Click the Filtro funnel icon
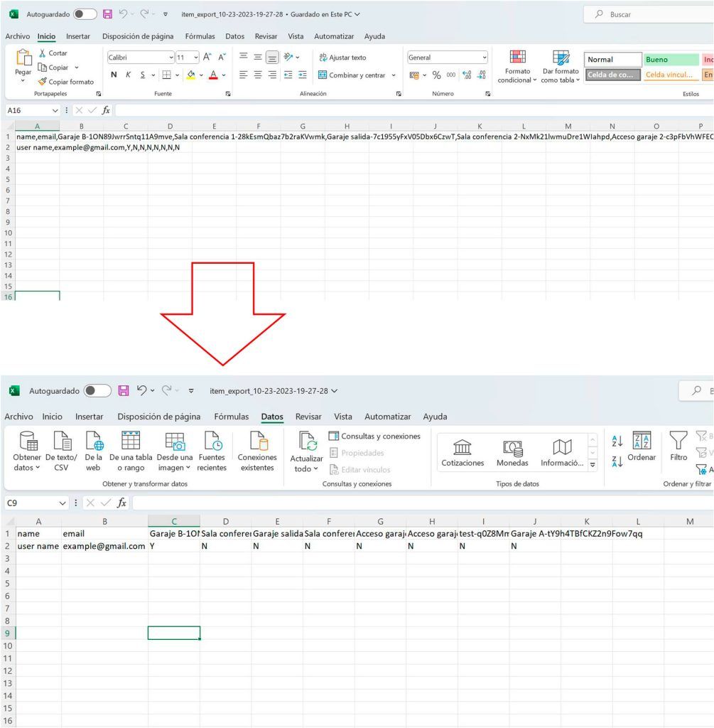Screen dimensions: 714x728 (x=678, y=446)
